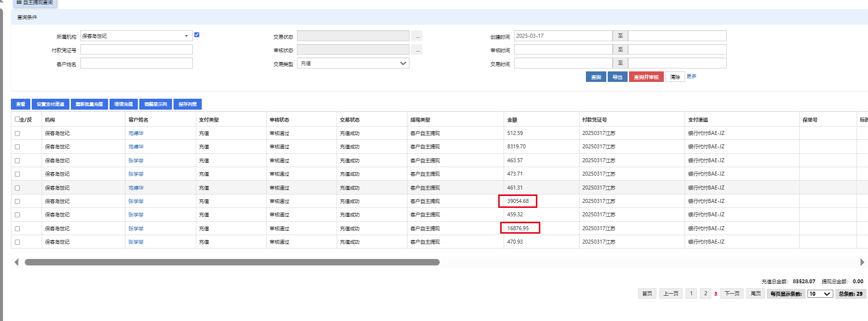
Task: Click 创建时间 start date field 2025-03-17
Action: coord(563,36)
